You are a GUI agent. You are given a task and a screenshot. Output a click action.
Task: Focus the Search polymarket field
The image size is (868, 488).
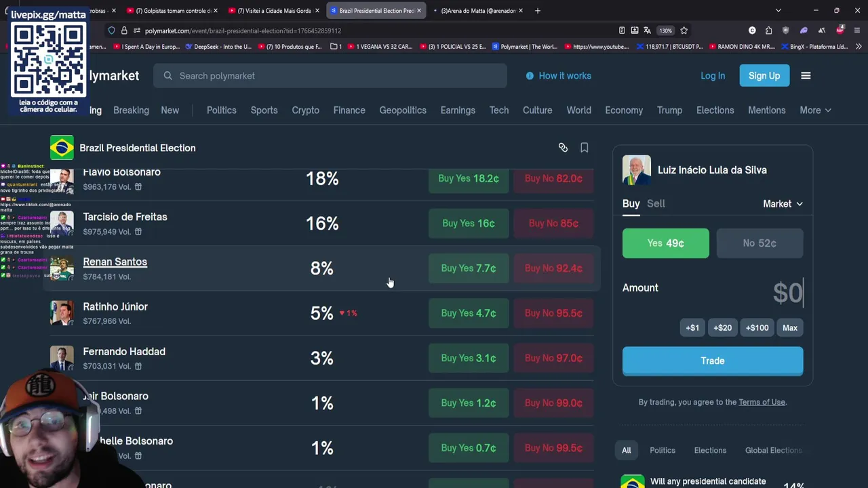330,76
